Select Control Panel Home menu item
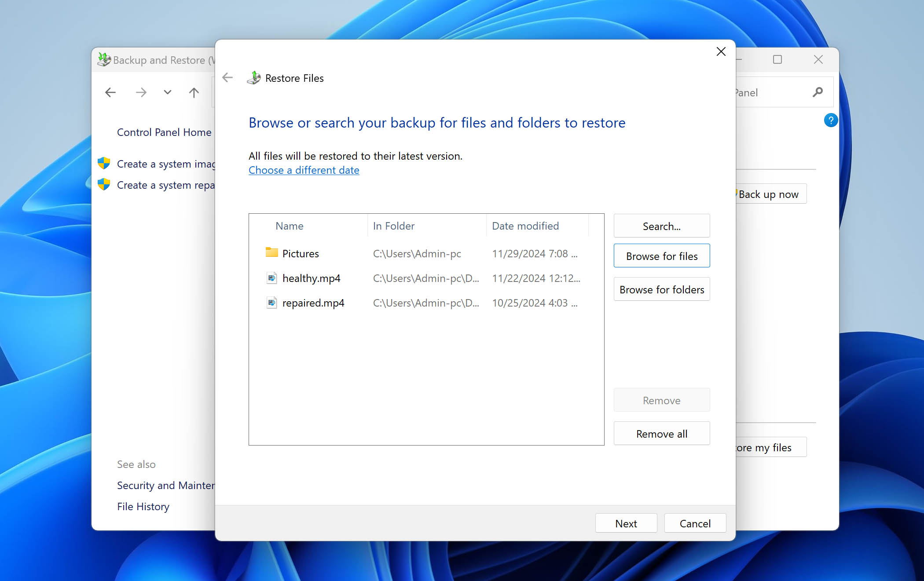 [164, 132]
